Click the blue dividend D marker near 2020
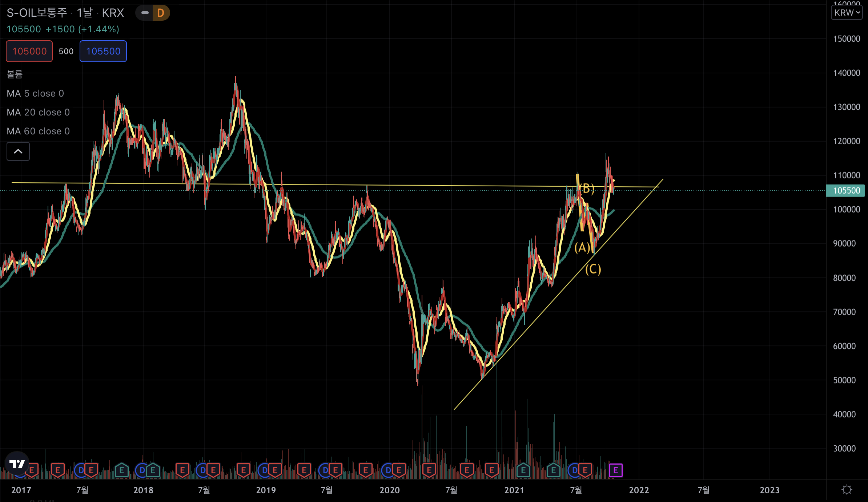868x502 pixels. (x=388, y=470)
